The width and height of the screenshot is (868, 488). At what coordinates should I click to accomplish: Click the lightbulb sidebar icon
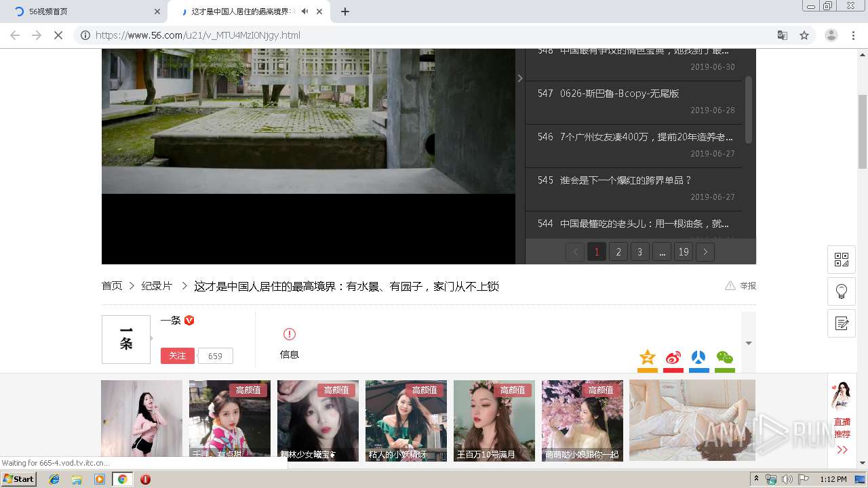coord(842,291)
